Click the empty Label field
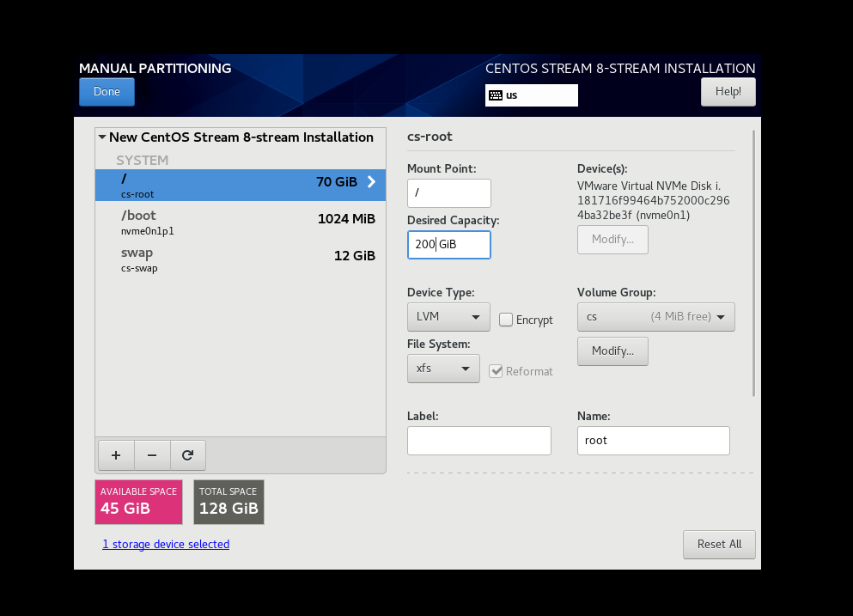Screen dimensions: 853x616 pyautogui.click(x=478, y=440)
